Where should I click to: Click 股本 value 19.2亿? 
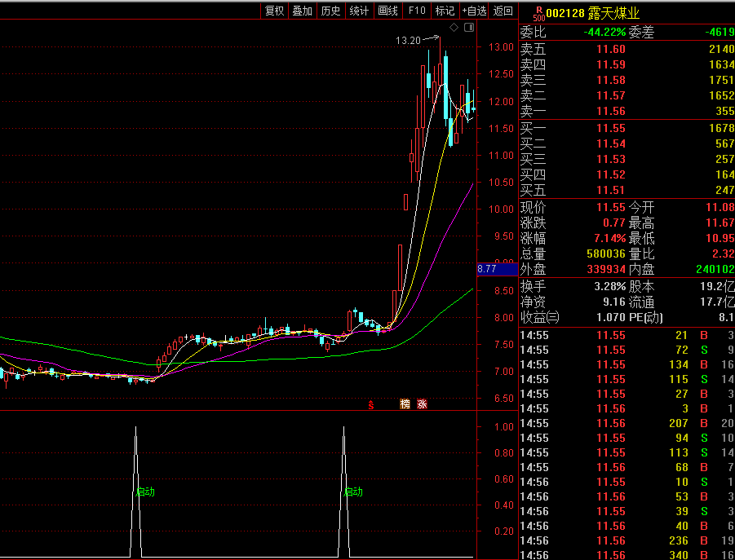(718, 287)
